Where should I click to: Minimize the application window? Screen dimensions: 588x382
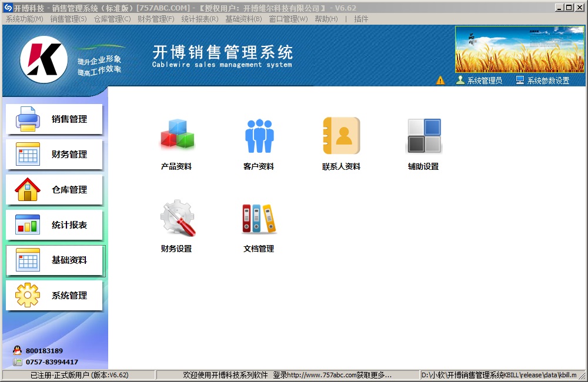(x=560, y=8)
